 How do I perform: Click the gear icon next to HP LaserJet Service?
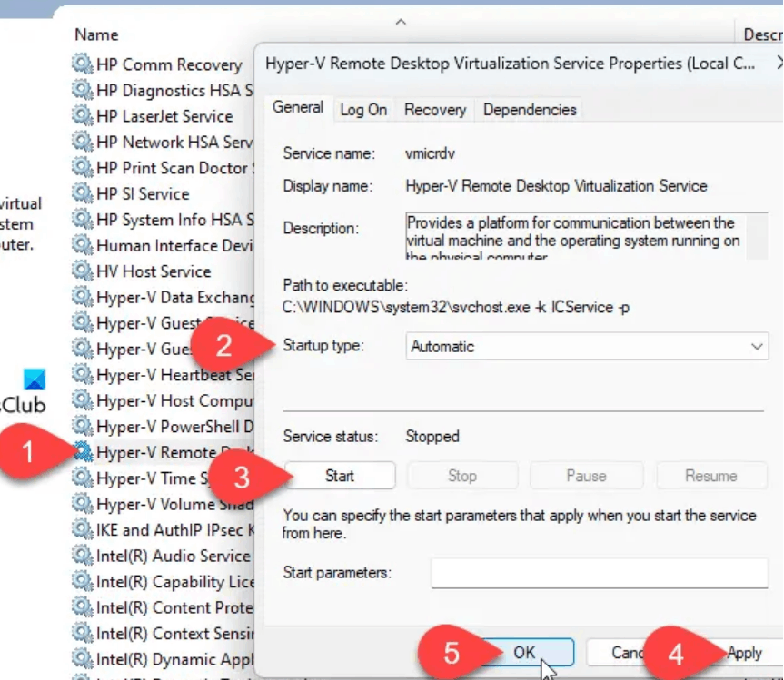(82, 116)
